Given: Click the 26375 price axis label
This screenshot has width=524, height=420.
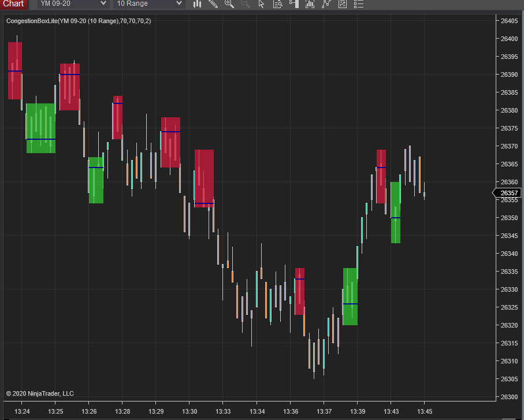Looking at the screenshot, I should pos(509,128).
